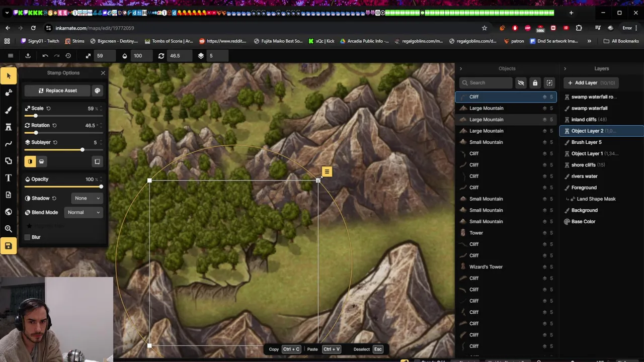Adjust the Rotation degree stepper
The width and height of the screenshot is (644, 362).
pyautogui.click(x=101, y=125)
